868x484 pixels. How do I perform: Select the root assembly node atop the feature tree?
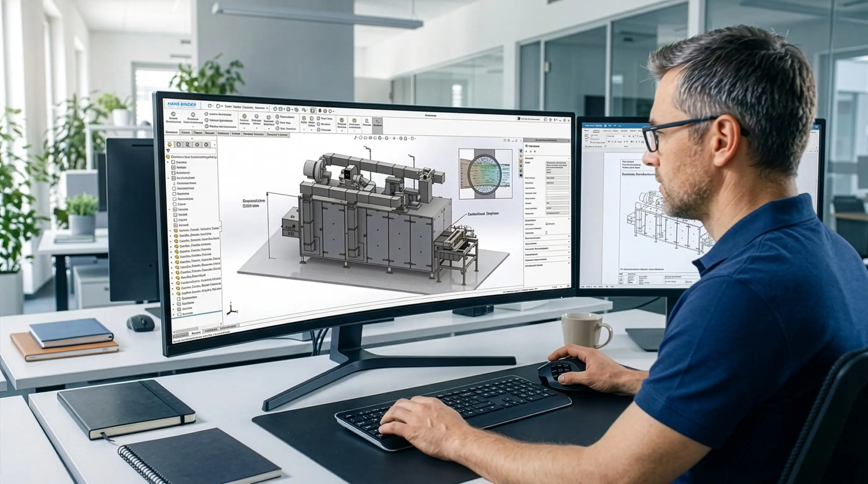[x=191, y=157]
